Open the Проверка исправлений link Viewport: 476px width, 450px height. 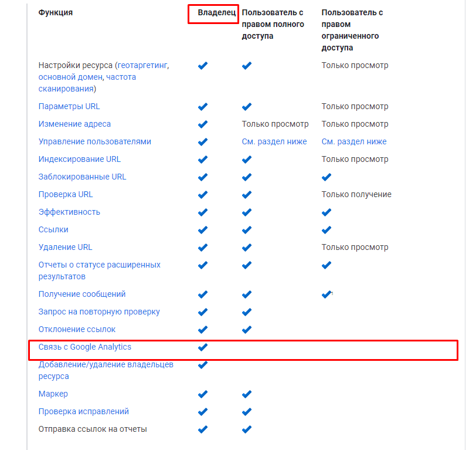[x=84, y=412]
